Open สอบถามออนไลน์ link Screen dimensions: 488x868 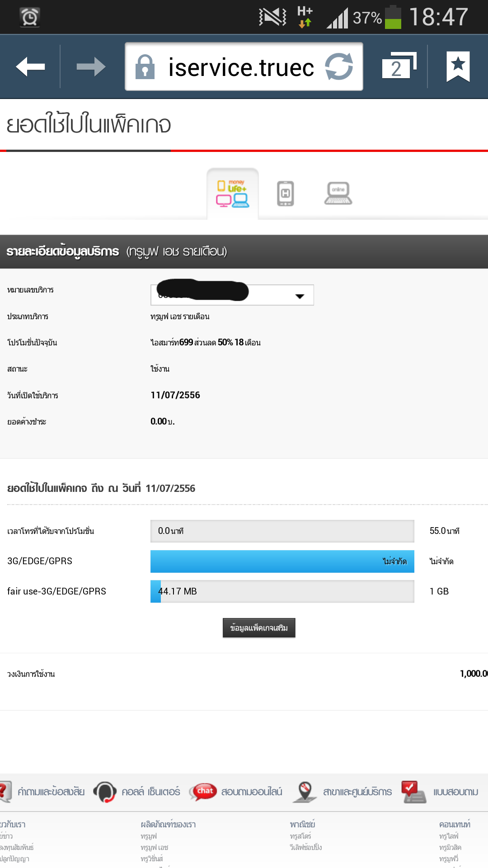point(252,792)
